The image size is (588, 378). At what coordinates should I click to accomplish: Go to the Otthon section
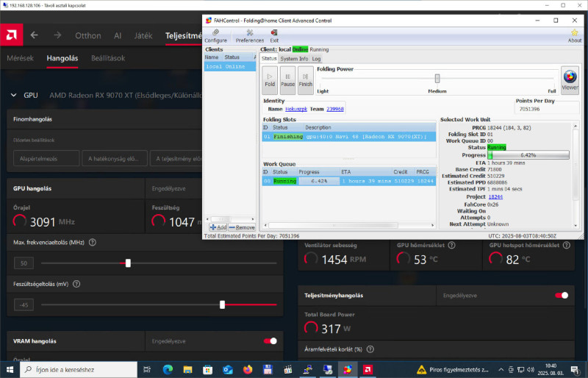tap(88, 35)
